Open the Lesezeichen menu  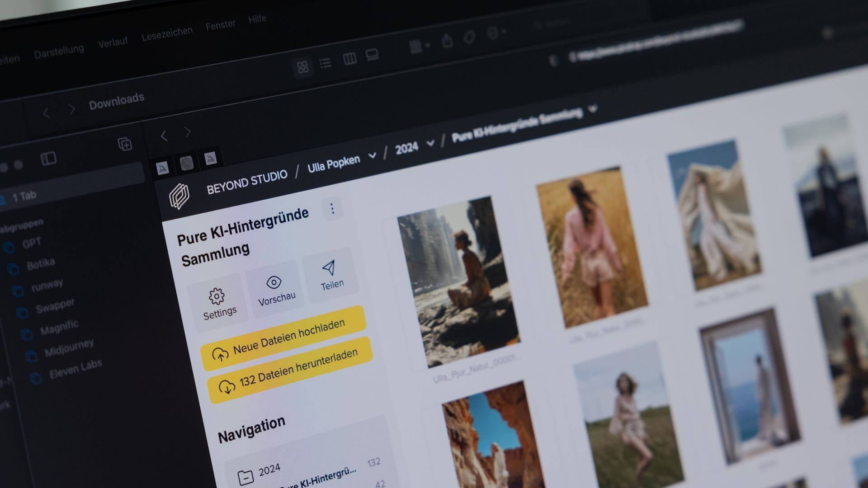click(x=167, y=33)
